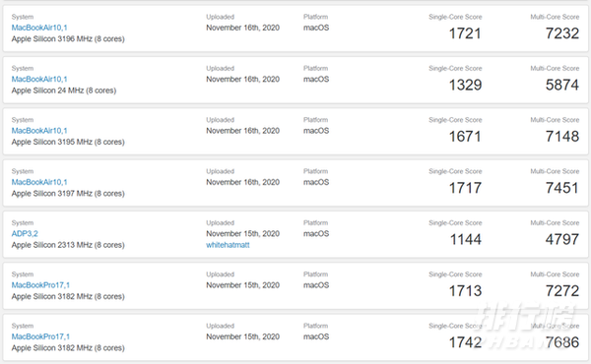Open the ADP3,2 system link
The image size is (591, 364).
(25, 234)
